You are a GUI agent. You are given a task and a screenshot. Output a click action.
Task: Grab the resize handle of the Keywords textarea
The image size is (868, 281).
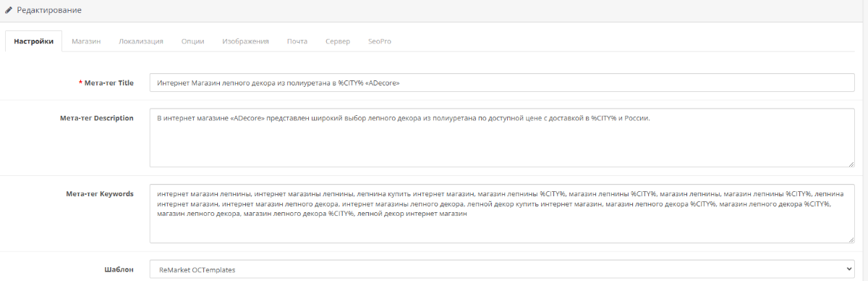(x=851, y=239)
